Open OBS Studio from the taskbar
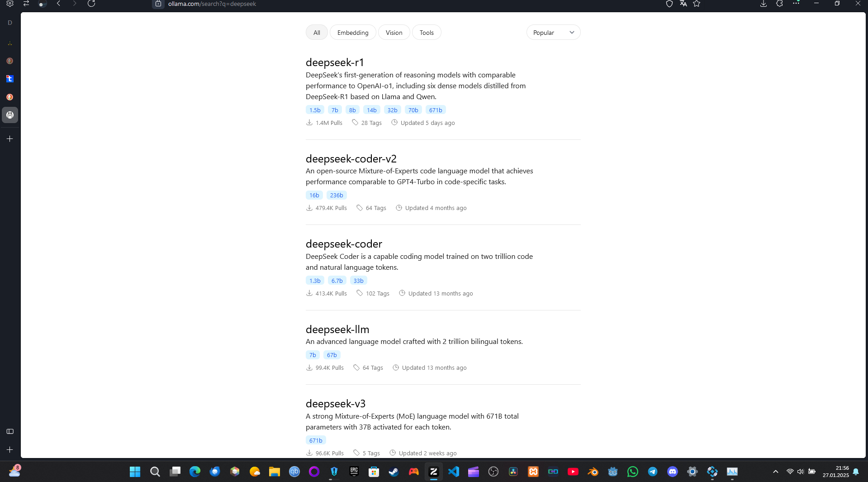The height and width of the screenshot is (482, 868). coord(493,472)
